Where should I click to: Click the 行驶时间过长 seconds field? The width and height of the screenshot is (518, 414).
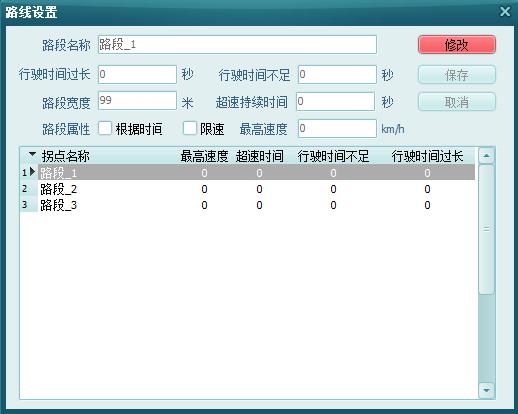pyautogui.click(x=137, y=74)
